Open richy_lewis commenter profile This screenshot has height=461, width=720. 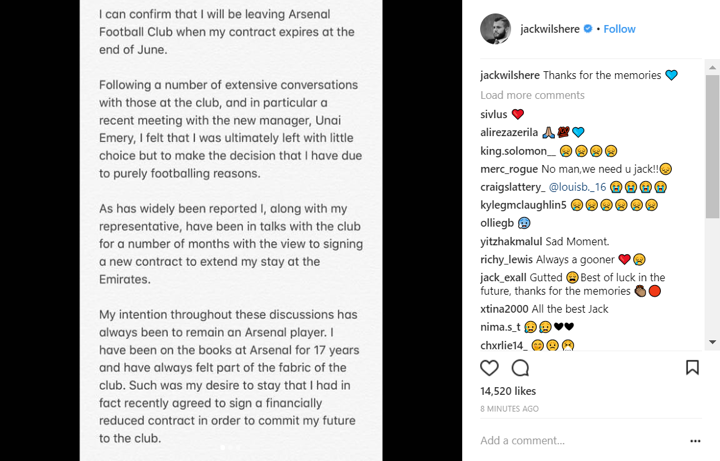pyautogui.click(x=506, y=259)
